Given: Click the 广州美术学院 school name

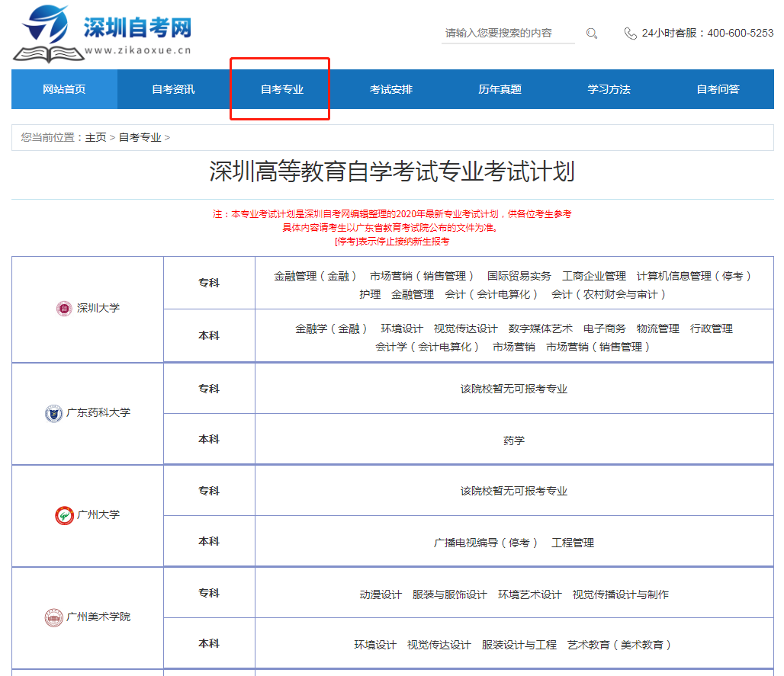Looking at the screenshot, I should [x=98, y=617].
